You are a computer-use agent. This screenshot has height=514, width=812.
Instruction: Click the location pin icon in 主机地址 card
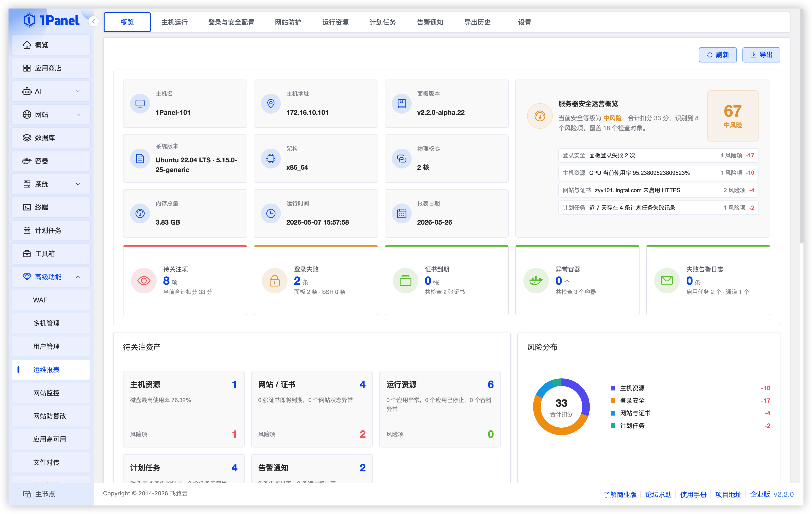[x=271, y=104]
